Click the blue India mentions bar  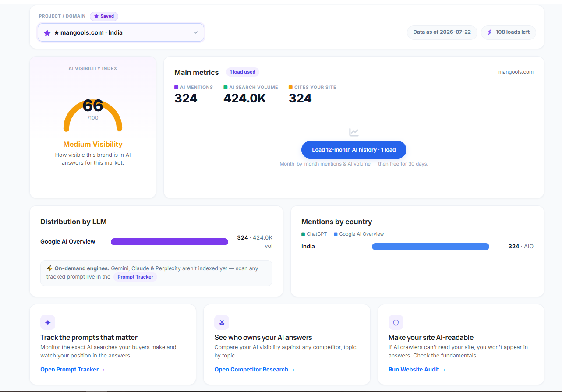pos(431,247)
